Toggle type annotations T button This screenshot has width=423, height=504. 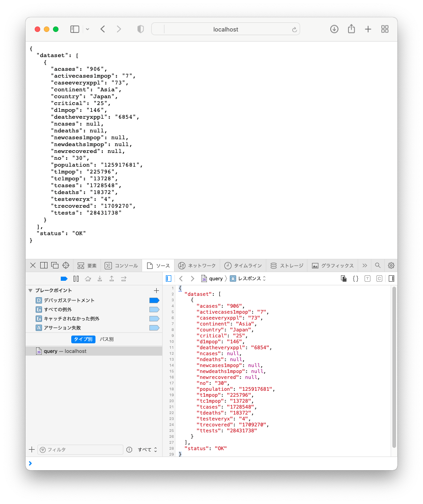(367, 278)
